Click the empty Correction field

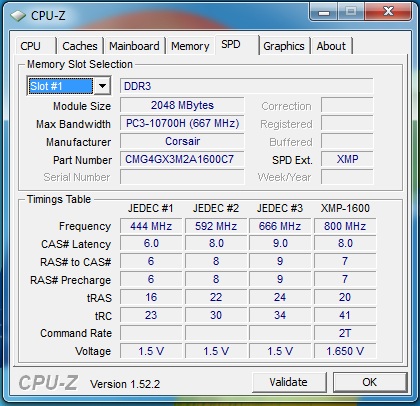click(x=347, y=105)
